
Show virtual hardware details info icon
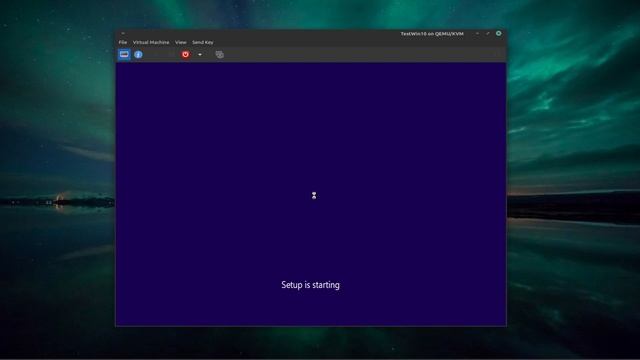tap(138, 54)
